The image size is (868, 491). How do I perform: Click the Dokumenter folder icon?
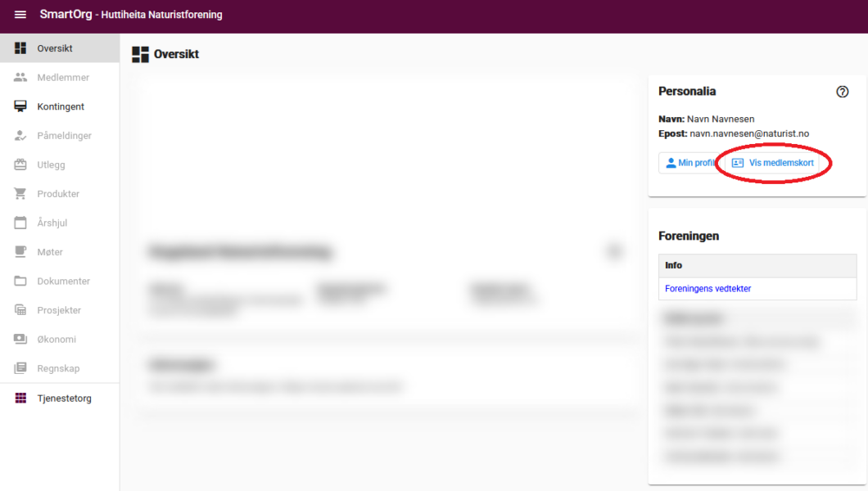click(20, 282)
